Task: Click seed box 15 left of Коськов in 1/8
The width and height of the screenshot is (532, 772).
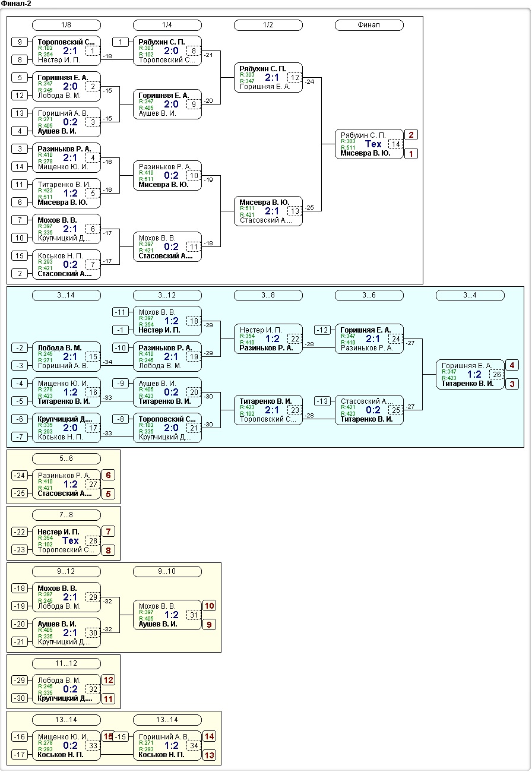Action: tap(20, 255)
